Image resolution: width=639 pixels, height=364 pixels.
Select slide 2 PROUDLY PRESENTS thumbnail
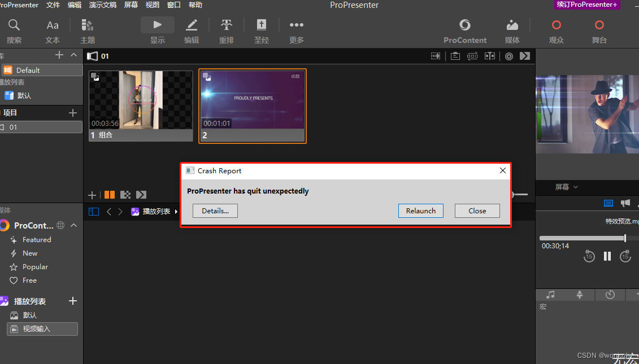point(253,106)
